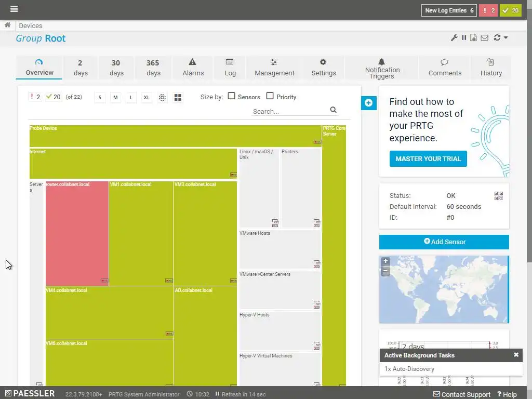Switch to the 365 days tab
Viewport: 532px width, 399px height.
[x=153, y=68]
